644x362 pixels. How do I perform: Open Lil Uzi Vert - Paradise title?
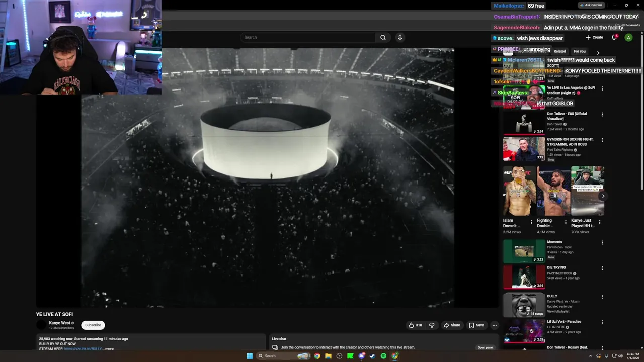[x=564, y=321]
